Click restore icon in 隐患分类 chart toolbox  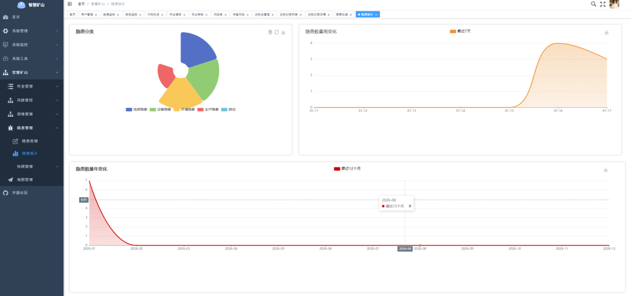tap(277, 32)
